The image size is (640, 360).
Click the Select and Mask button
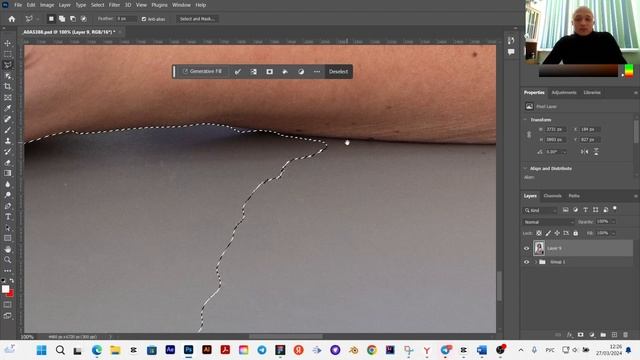[197, 19]
